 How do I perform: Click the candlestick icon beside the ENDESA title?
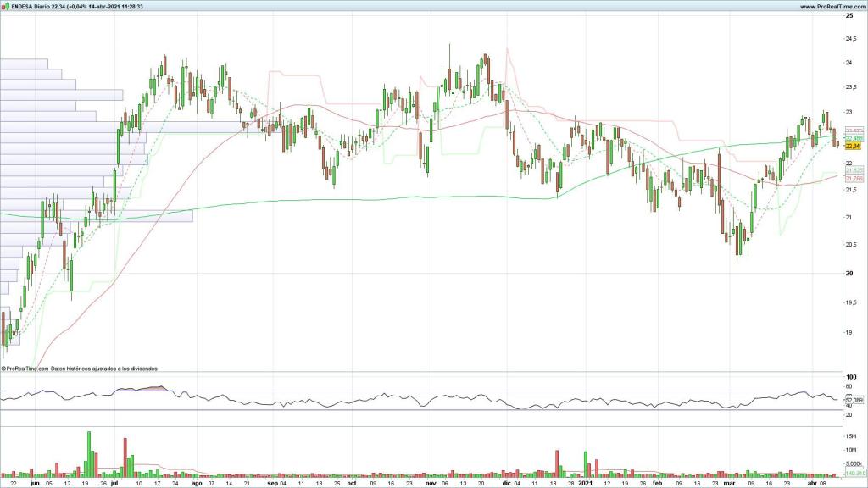pyautogui.click(x=5, y=6)
